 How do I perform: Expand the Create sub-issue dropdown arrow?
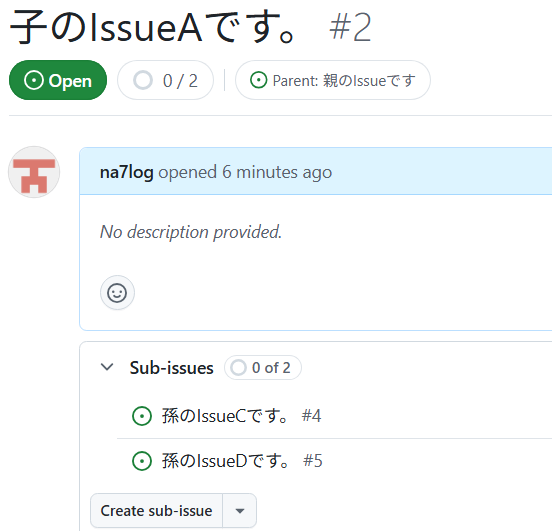click(240, 511)
